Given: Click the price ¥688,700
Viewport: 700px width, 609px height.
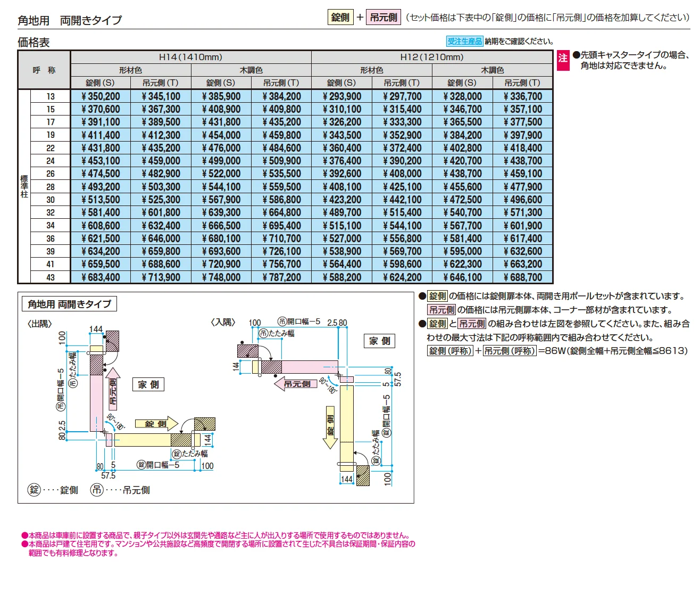Looking at the screenshot, I should 523,277.
